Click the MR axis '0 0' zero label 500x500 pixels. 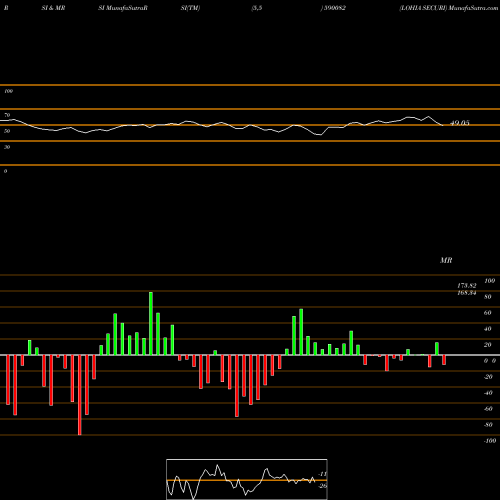click(x=490, y=361)
